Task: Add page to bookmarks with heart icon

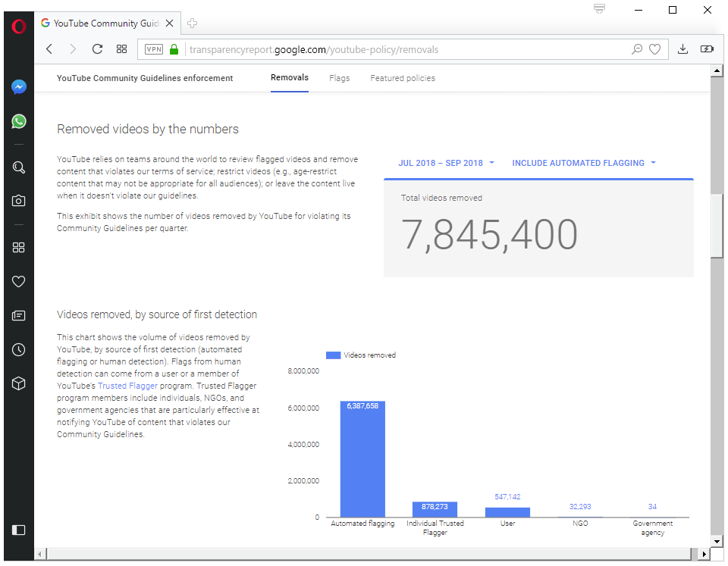Action: tap(654, 49)
